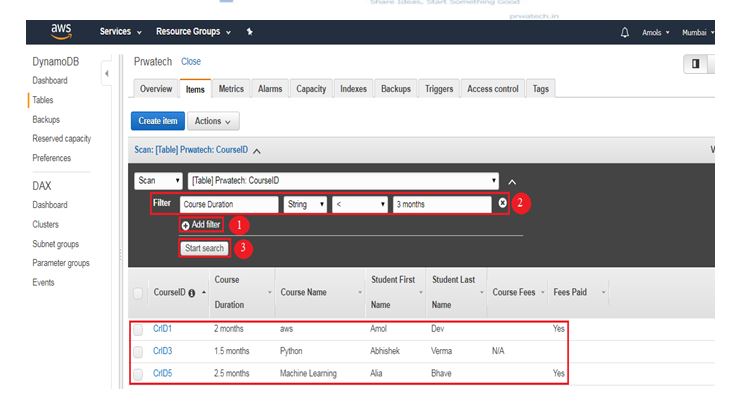Open the Triggers tab
This screenshot has height=401, width=748.
click(x=439, y=89)
